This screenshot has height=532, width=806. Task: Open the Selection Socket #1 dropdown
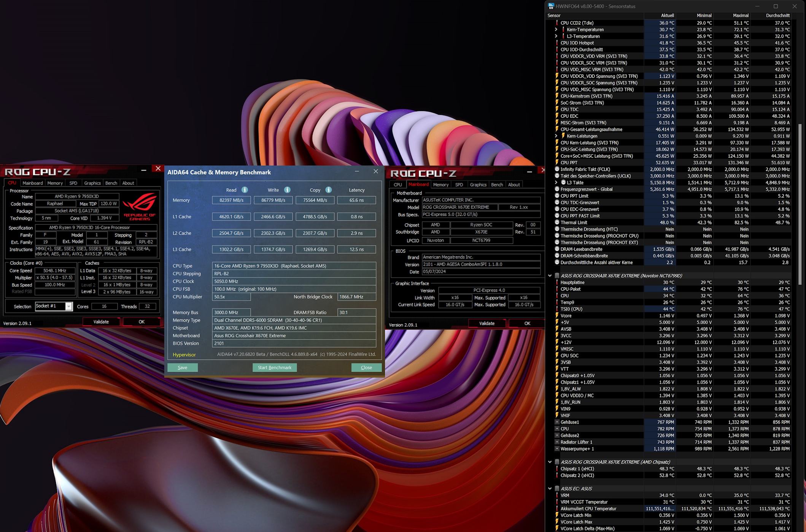pyautogui.click(x=68, y=306)
